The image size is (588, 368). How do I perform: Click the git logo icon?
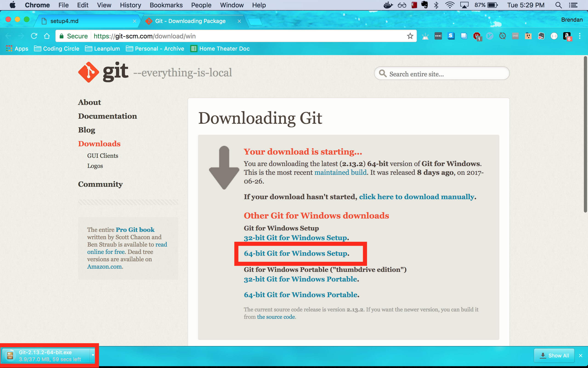tap(88, 72)
